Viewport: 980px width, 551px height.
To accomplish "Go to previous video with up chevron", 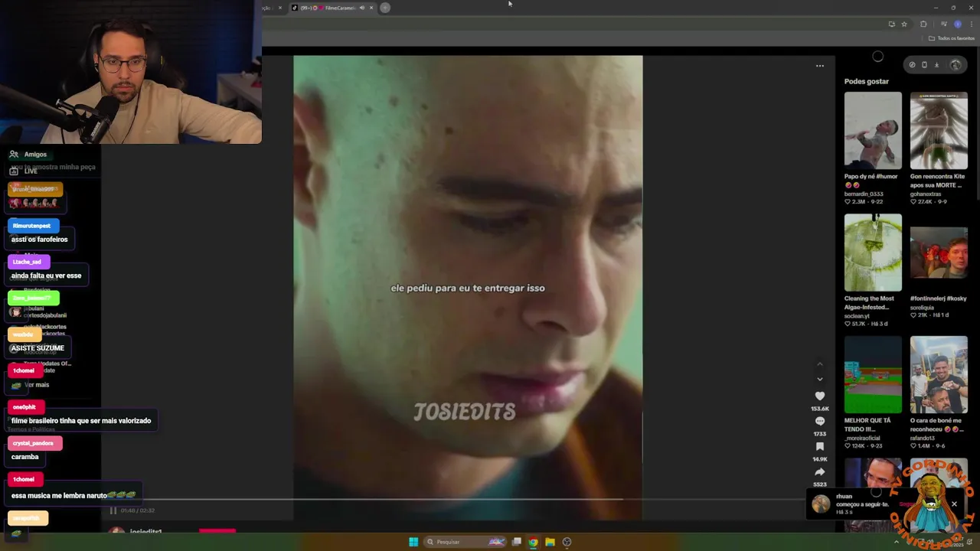I will coord(820,364).
